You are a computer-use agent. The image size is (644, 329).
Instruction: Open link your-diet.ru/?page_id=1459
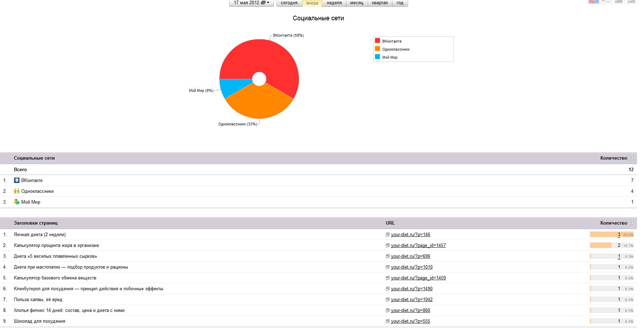[418, 278]
